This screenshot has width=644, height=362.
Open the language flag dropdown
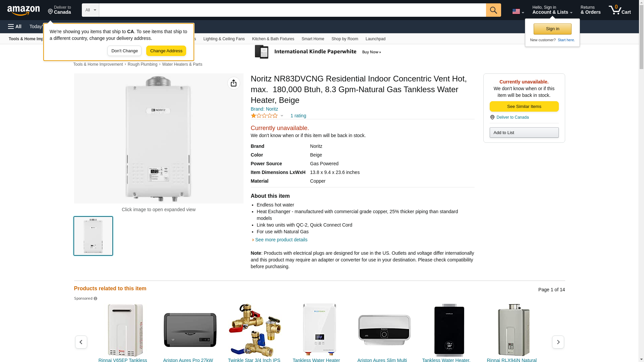tap(518, 11)
